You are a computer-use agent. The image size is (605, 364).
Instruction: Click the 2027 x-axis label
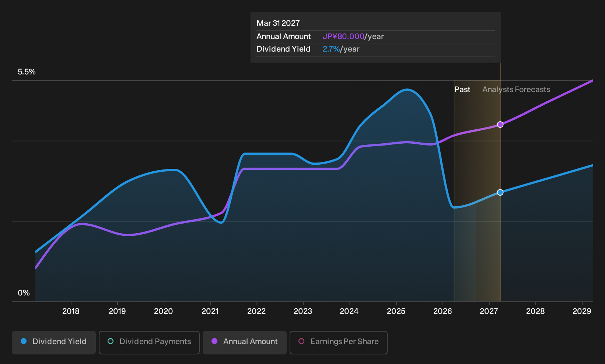pos(489,311)
